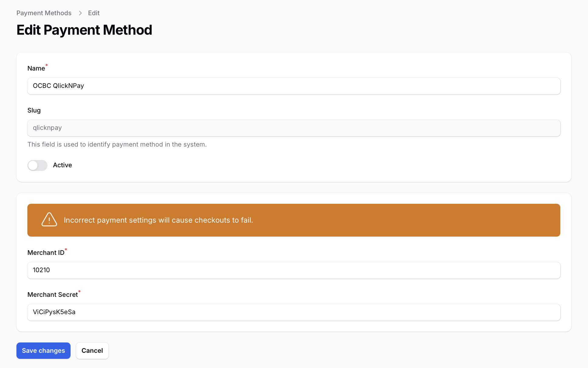The width and height of the screenshot is (588, 368).
Task: Click Save changes button
Action: click(43, 351)
